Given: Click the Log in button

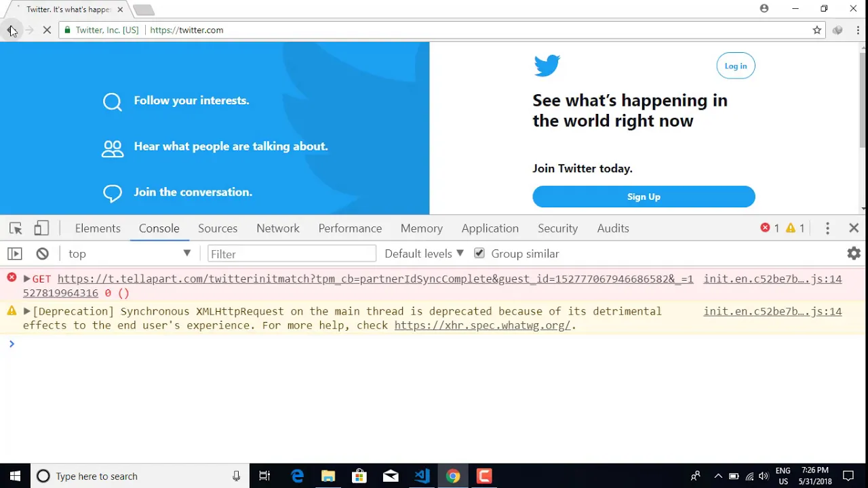Looking at the screenshot, I should [736, 66].
